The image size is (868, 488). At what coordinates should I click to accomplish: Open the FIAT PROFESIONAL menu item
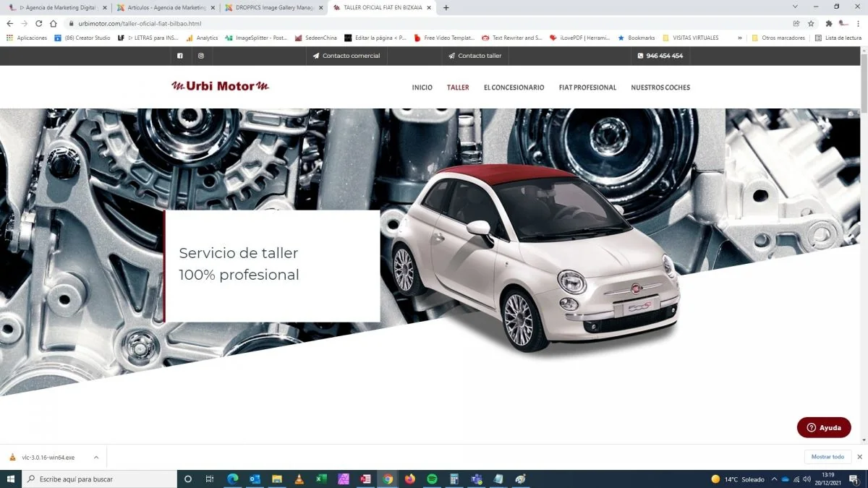click(587, 87)
